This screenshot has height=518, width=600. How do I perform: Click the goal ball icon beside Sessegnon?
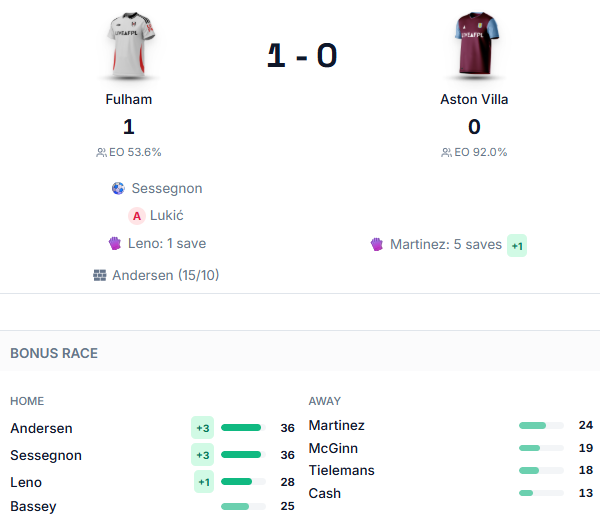pyautogui.click(x=118, y=188)
